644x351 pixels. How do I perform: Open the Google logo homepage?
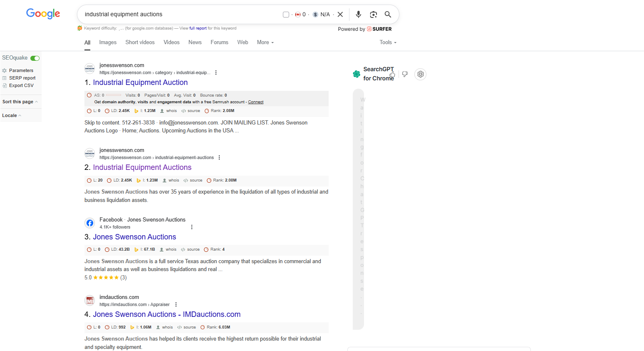point(43,14)
